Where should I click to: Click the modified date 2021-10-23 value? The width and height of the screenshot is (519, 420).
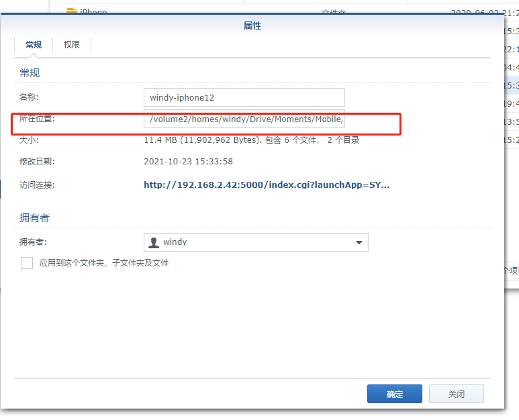pyautogui.click(x=188, y=162)
